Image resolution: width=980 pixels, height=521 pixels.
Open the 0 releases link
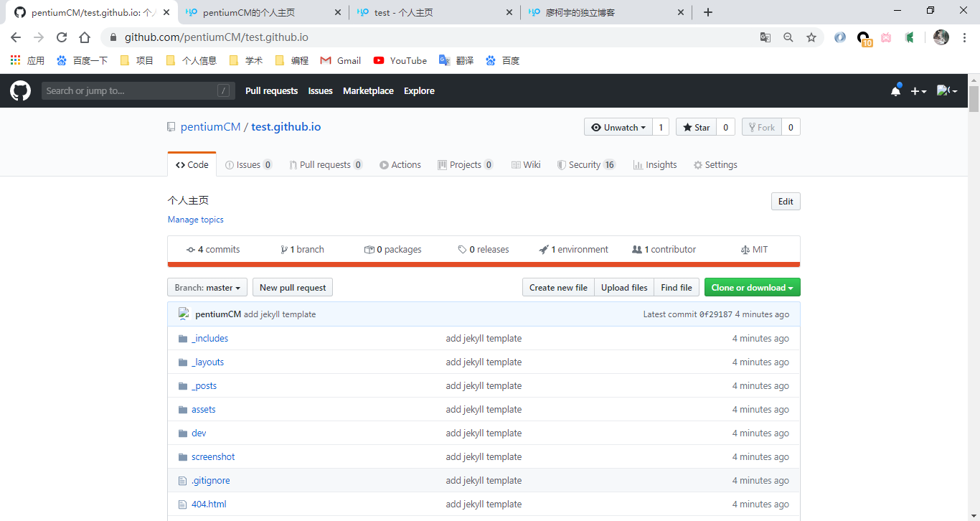[484, 250]
